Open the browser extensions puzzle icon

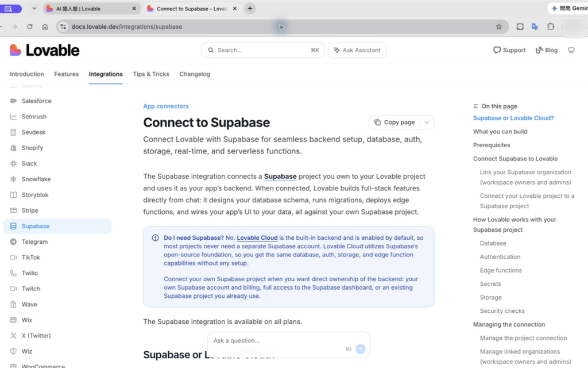[x=551, y=26]
